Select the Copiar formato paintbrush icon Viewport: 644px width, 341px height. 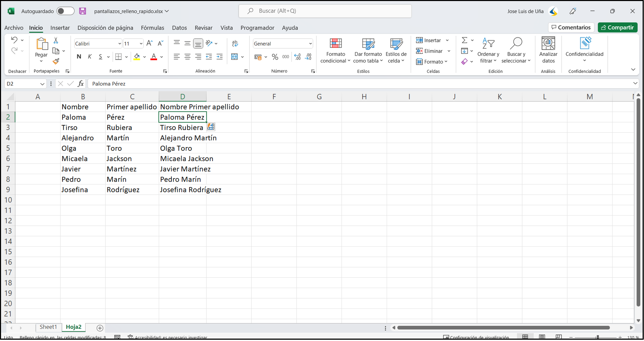(x=56, y=62)
